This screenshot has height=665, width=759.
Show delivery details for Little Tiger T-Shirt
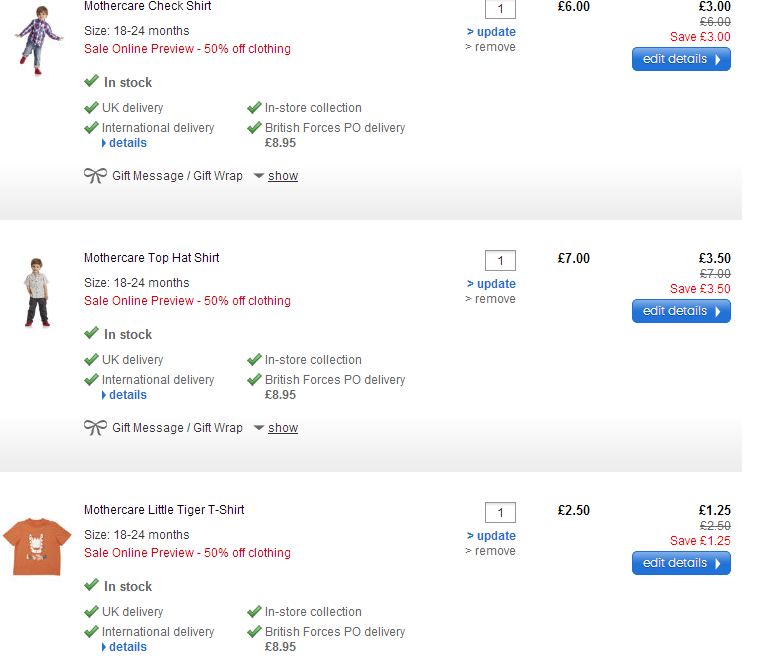127,647
